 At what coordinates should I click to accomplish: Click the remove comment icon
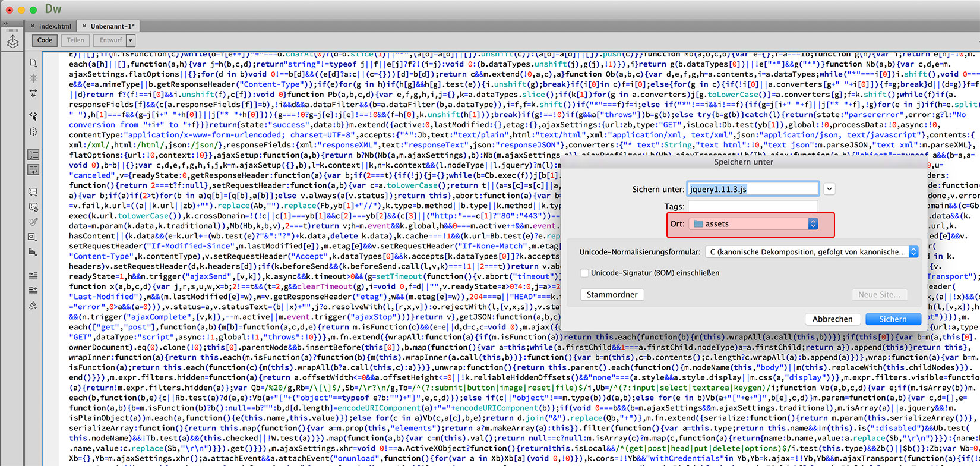[x=33, y=207]
